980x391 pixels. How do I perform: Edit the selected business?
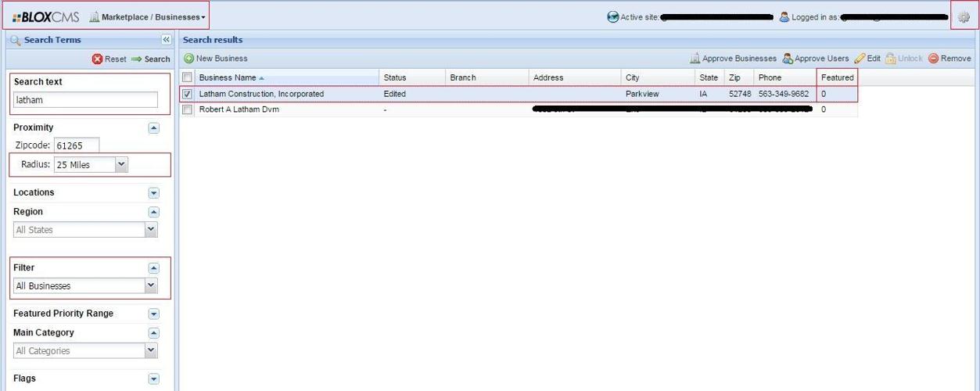coord(867,59)
